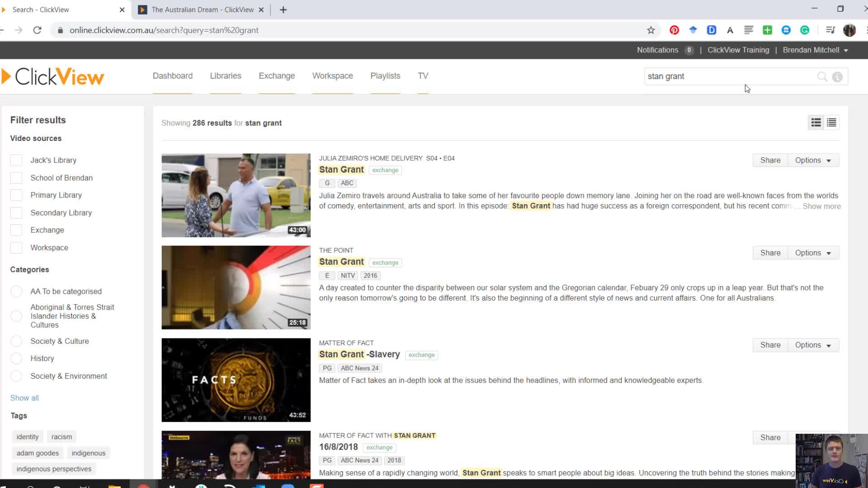Image resolution: width=868 pixels, height=488 pixels.
Task: Show all categories
Action: [x=24, y=398]
